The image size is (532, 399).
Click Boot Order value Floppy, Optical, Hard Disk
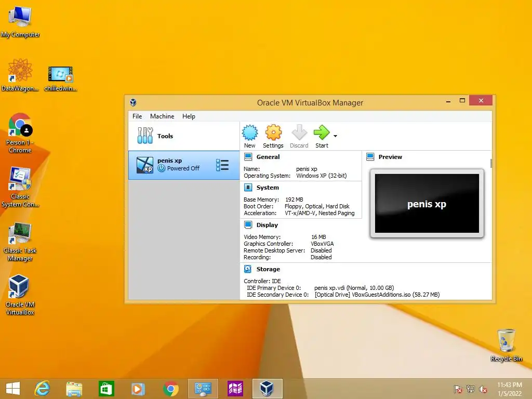coord(317,206)
